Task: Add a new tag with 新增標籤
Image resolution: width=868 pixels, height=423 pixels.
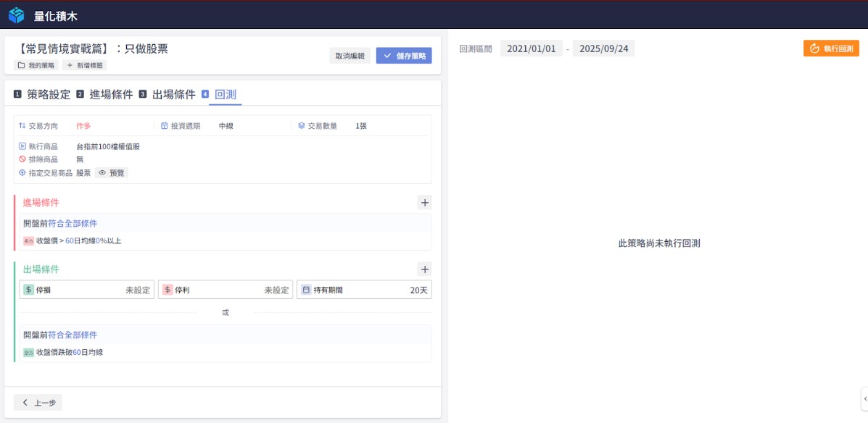Action: [85, 65]
